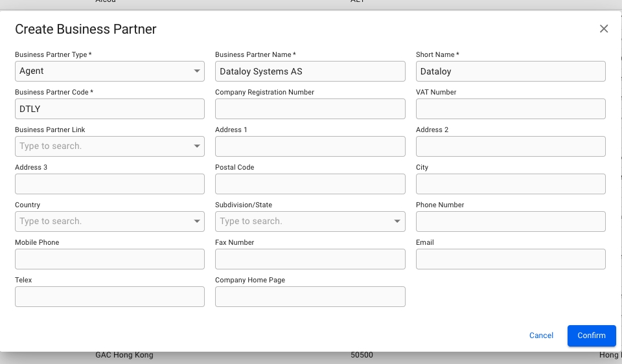Expand the Subdivision/State dropdown
Image resolution: width=622 pixels, height=364 pixels.
pyautogui.click(x=397, y=222)
